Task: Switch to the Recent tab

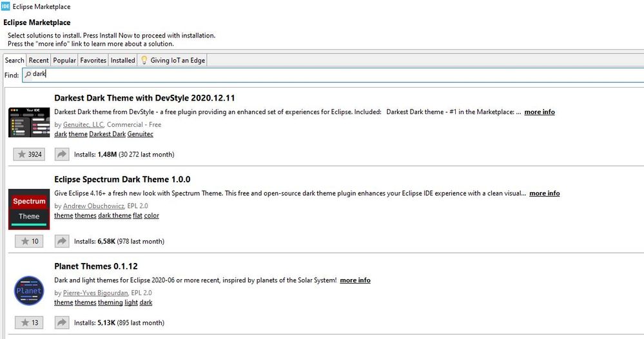Action: click(39, 61)
